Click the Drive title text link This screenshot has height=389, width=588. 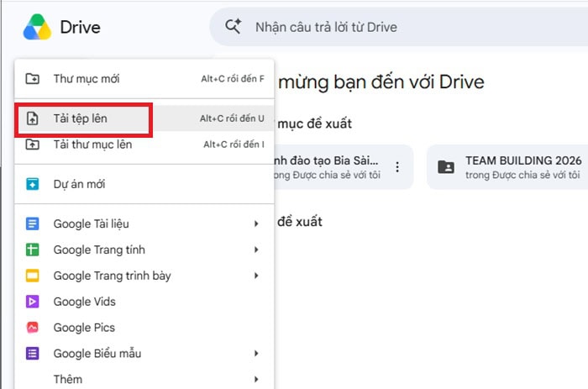[81, 28]
